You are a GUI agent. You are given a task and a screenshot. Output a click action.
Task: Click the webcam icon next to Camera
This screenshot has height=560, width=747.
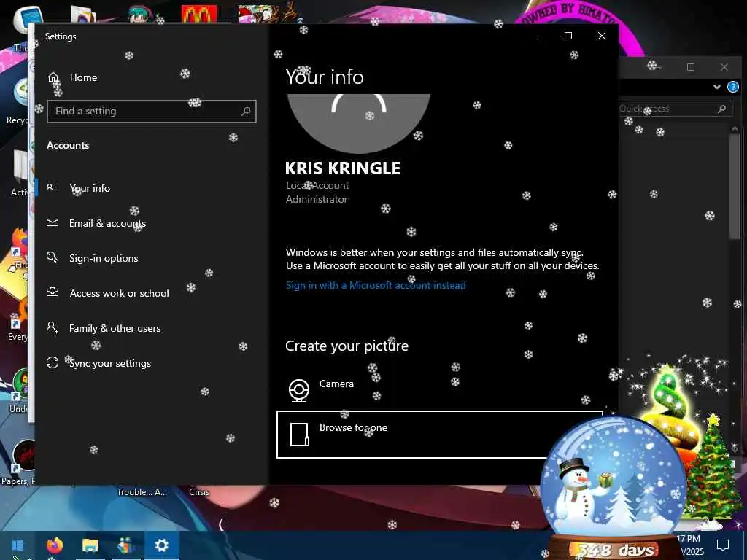[x=299, y=391]
